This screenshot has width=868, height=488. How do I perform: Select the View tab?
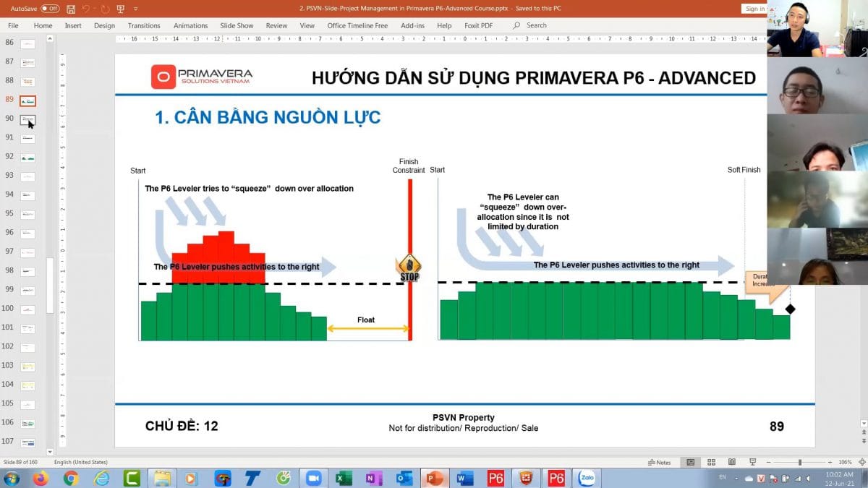(x=307, y=25)
